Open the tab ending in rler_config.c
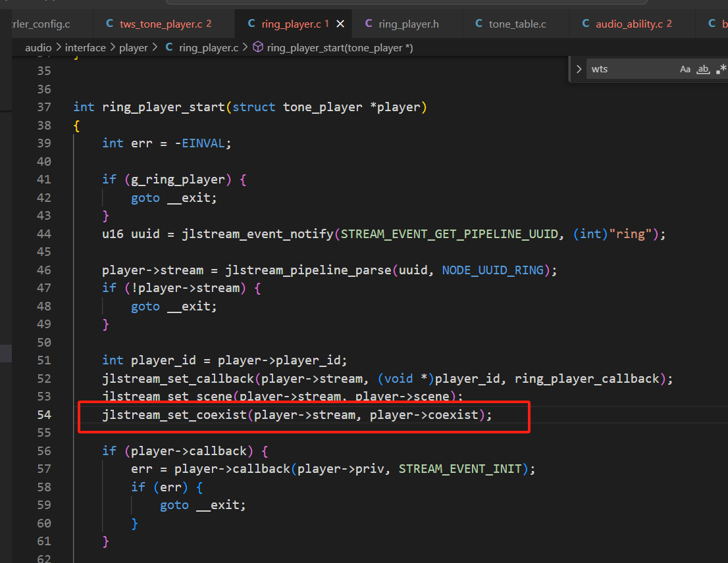 pyautogui.click(x=47, y=24)
